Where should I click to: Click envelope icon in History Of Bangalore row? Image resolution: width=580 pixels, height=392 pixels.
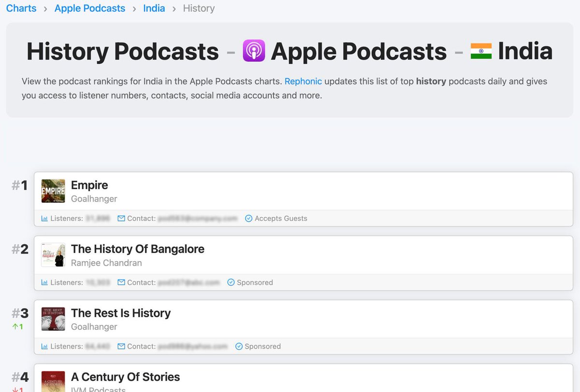pos(121,282)
